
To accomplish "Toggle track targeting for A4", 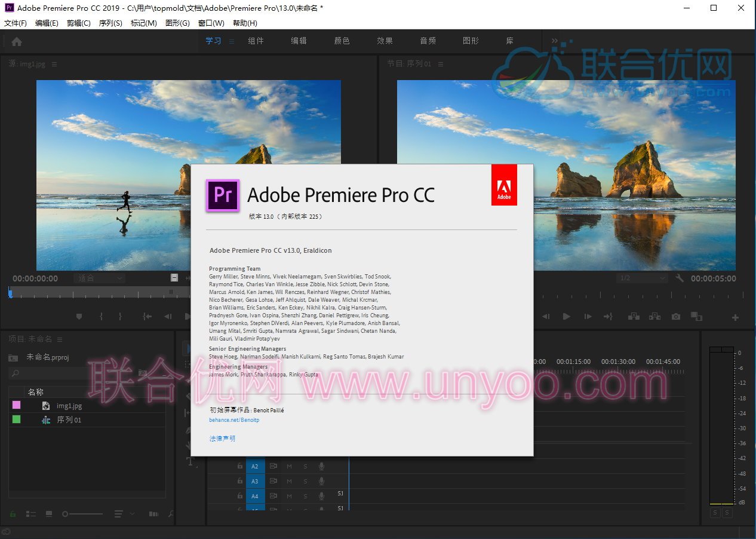I will 255,496.
